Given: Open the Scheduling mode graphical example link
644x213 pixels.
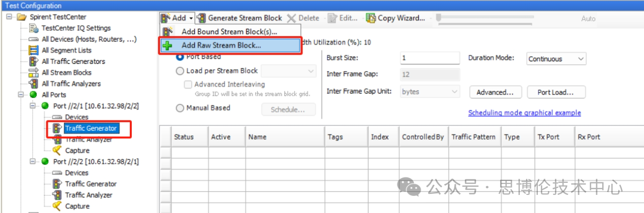Looking at the screenshot, I should (x=524, y=113).
